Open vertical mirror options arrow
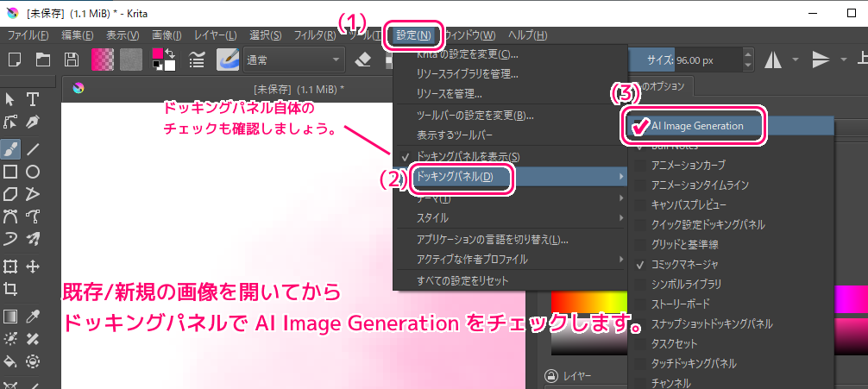The image size is (868, 389). point(844,60)
